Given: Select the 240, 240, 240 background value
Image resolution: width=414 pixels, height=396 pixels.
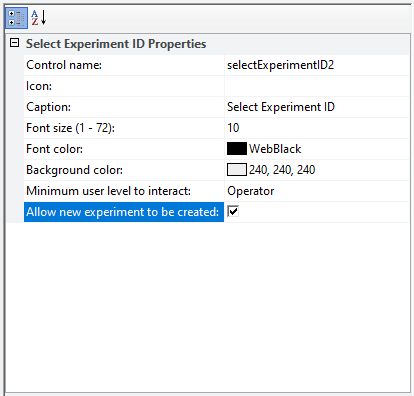Looking at the screenshot, I should coord(282,170).
